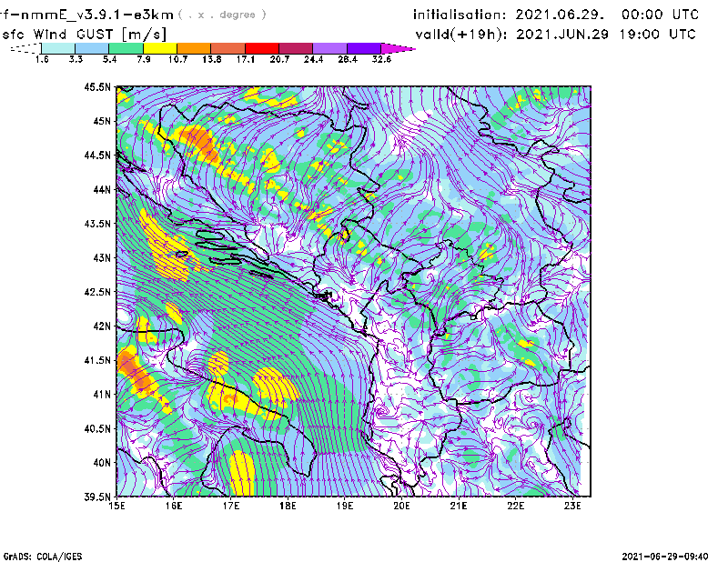Click the 18E longitude label
The image size is (728, 562).
(x=288, y=506)
